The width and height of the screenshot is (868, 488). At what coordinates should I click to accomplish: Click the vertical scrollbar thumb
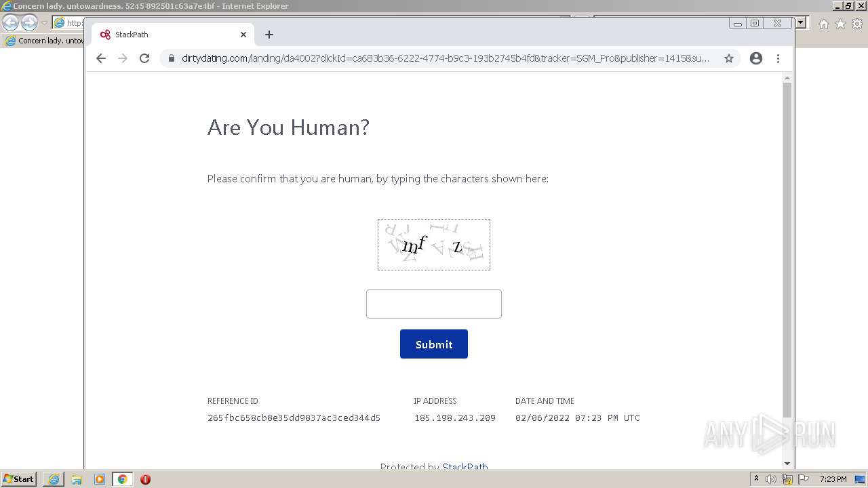[787, 249]
